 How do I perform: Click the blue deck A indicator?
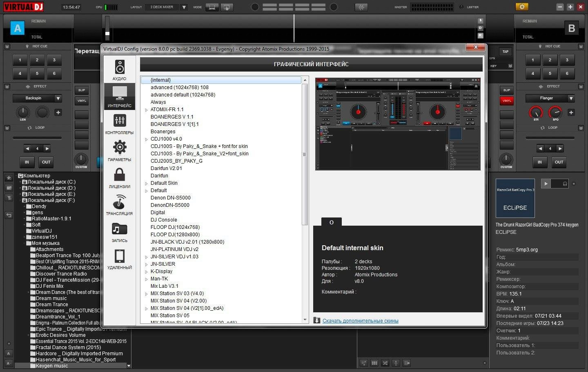(x=17, y=28)
